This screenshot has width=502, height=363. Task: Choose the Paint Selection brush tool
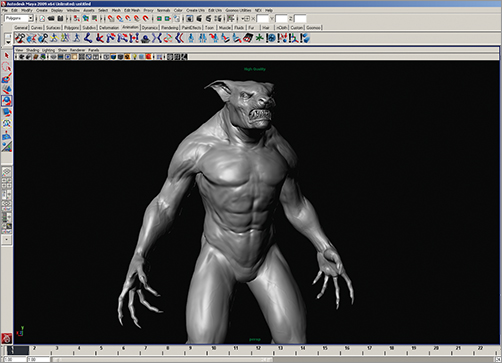7,78
